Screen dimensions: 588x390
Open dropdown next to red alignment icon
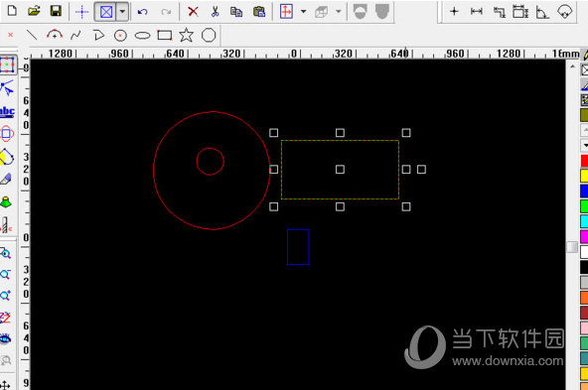[303, 12]
